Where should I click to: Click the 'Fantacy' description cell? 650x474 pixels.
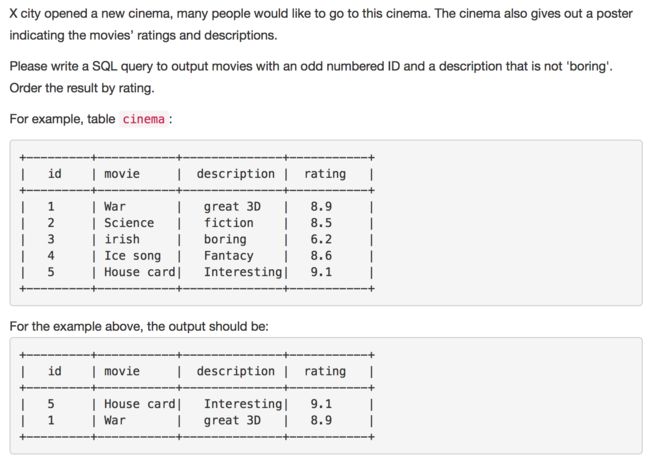pyautogui.click(x=228, y=256)
